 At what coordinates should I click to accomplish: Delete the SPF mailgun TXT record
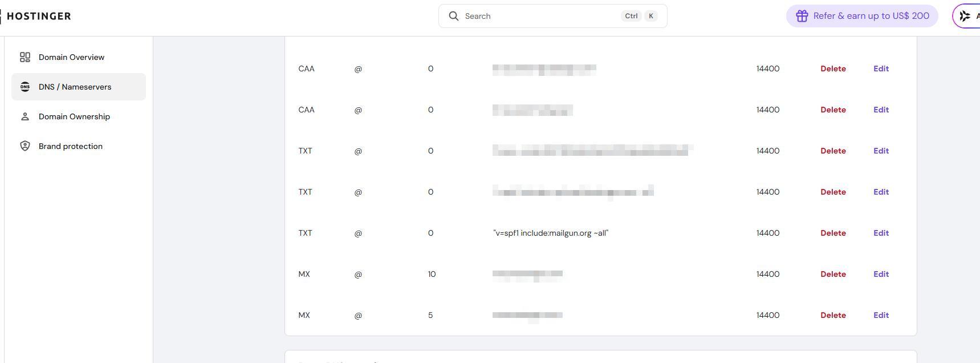point(833,233)
